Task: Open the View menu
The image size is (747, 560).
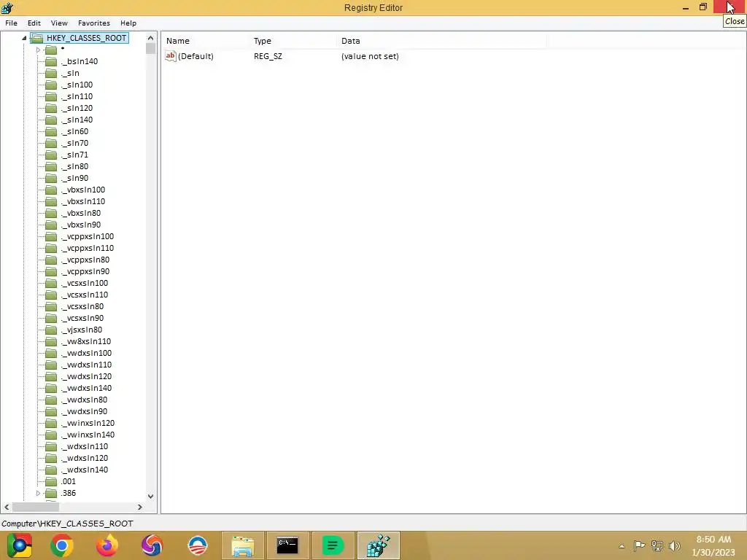Action: point(59,23)
